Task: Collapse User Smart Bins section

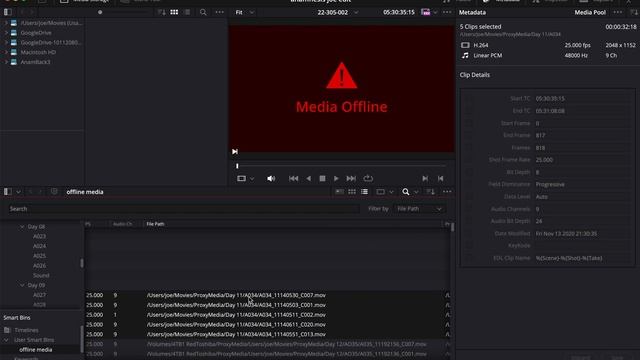Action: click(6, 340)
